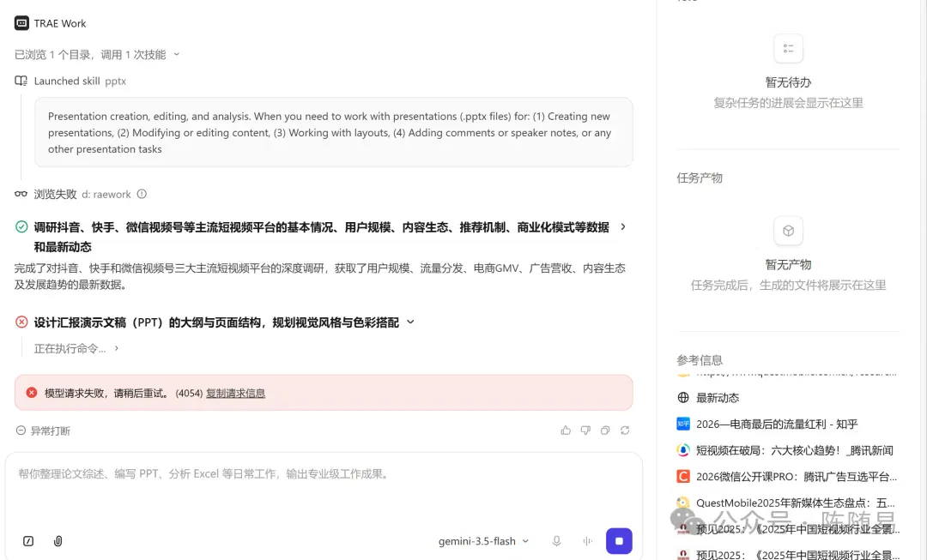Click the skill description box for presentations
Screen dimensions: 927x560
(333, 132)
